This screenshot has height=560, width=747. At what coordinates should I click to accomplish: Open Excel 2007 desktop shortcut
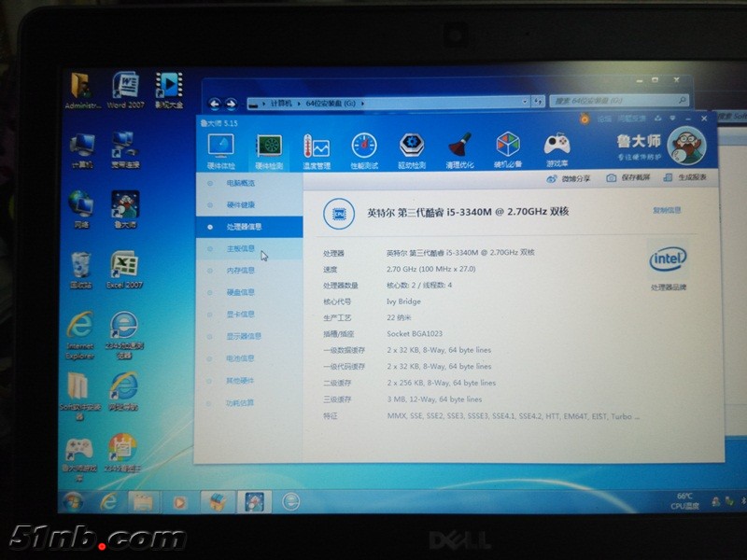click(124, 271)
